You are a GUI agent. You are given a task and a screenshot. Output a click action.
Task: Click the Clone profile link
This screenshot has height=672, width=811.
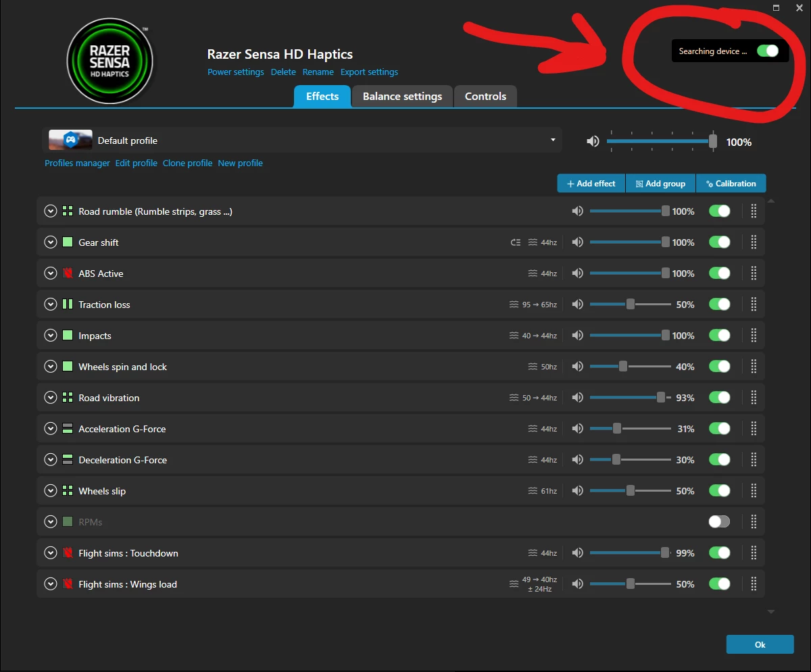click(187, 163)
